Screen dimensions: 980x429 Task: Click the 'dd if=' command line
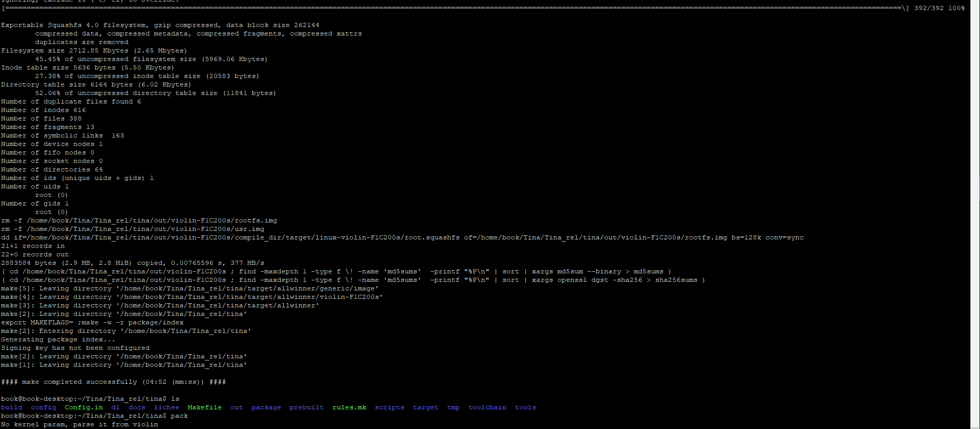(x=402, y=237)
